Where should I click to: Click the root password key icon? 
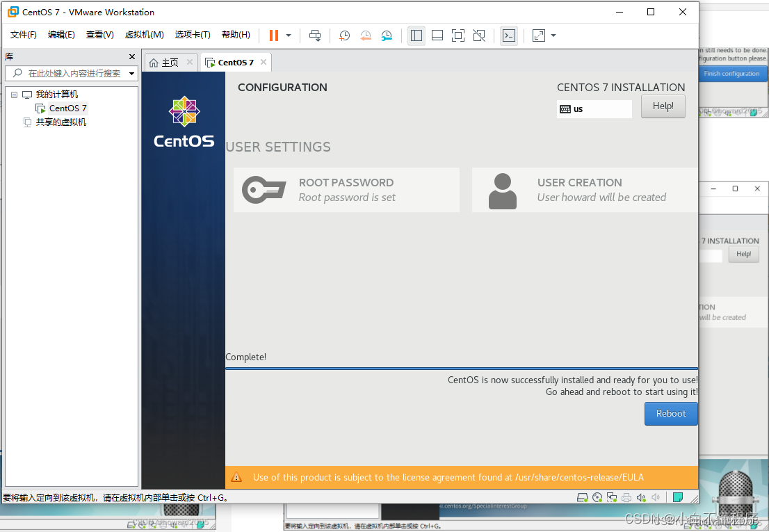pos(264,190)
